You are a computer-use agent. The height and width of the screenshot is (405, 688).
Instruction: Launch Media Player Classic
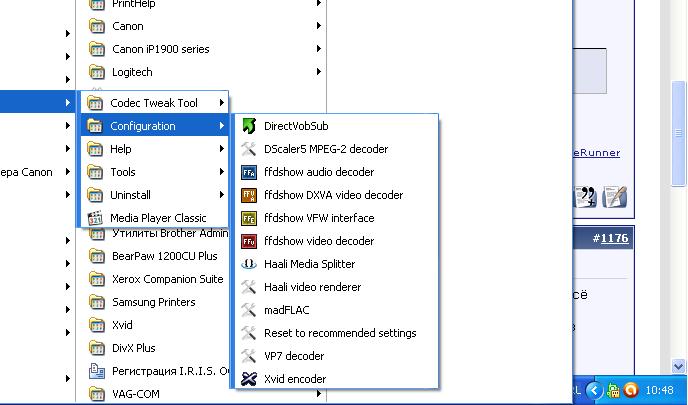(157, 218)
